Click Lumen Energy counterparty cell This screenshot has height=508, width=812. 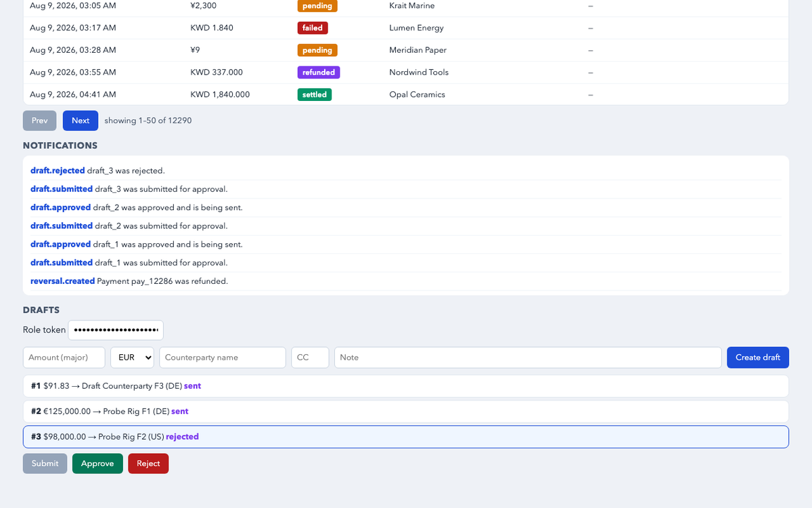point(416,28)
